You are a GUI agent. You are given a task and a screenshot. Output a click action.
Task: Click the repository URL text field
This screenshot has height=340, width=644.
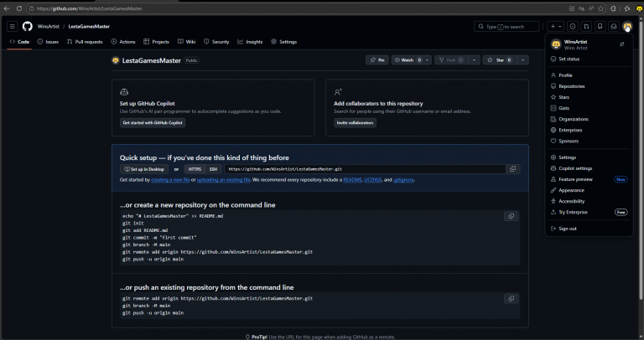(365, 169)
